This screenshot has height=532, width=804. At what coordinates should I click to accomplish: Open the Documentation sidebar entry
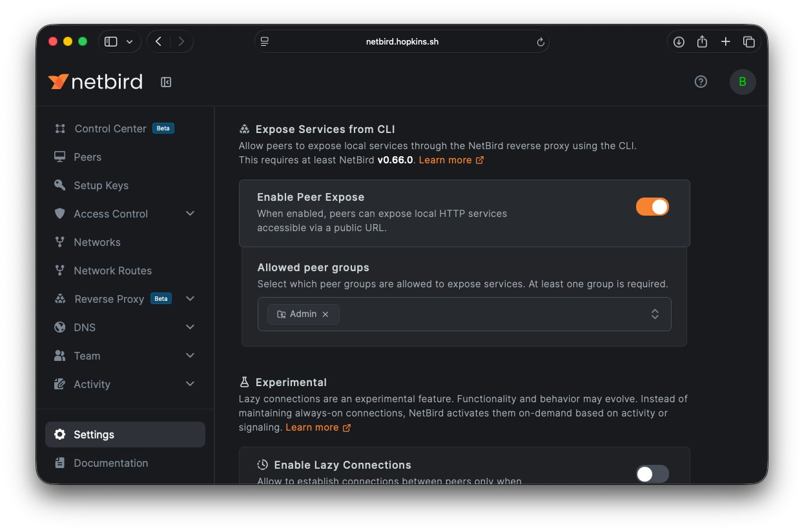click(x=111, y=463)
